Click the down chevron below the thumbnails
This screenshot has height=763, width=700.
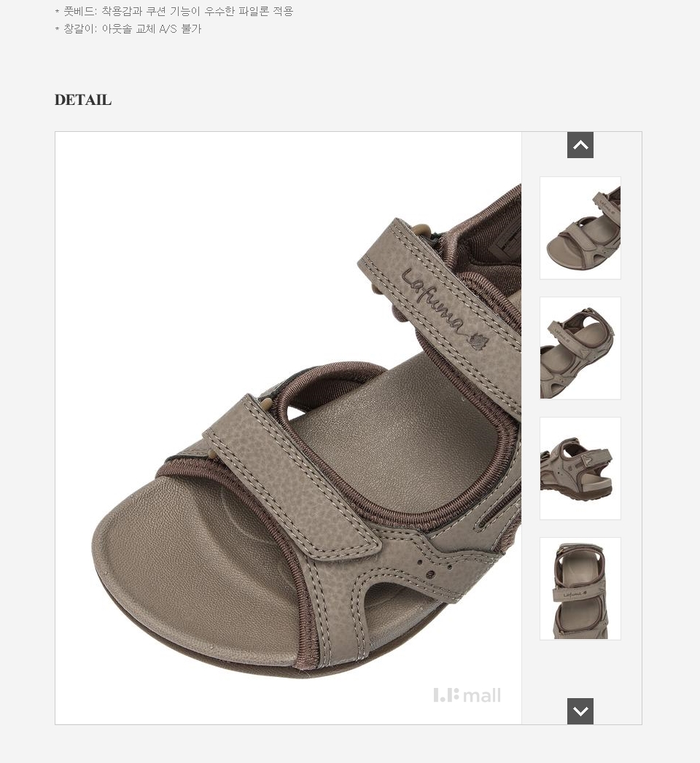[x=580, y=711]
